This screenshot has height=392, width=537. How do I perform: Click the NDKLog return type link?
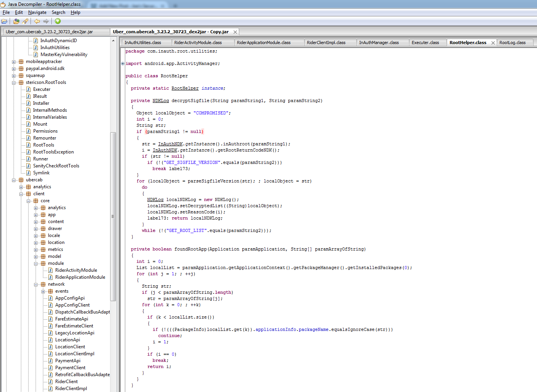(x=160, y=101)
